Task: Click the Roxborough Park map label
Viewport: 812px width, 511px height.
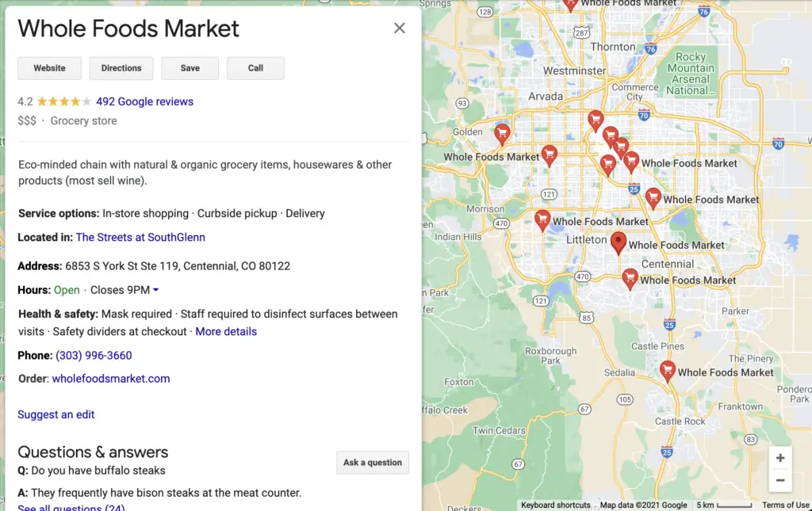Action: click(x=550, y=356)
